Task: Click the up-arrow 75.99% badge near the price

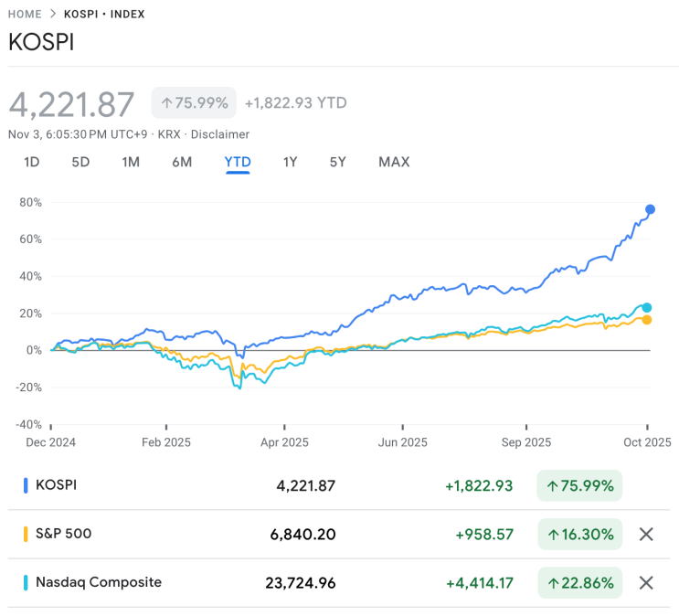Action: click(x=195, y=103)
